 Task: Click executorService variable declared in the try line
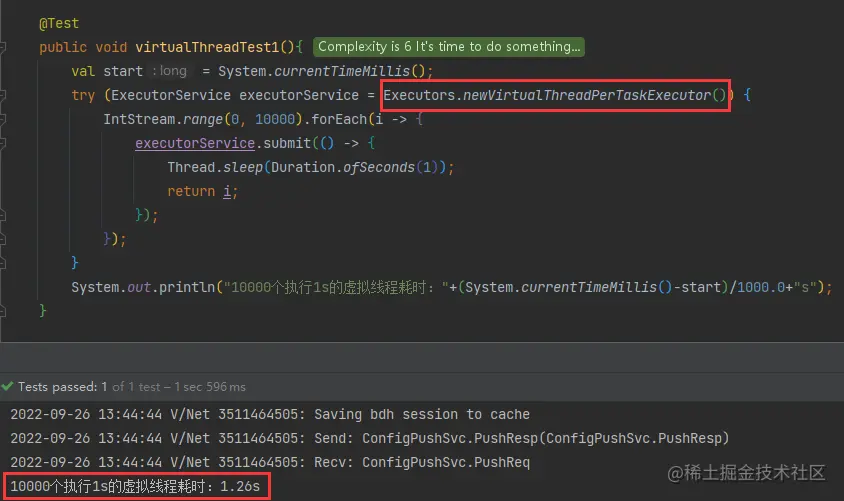299,95
